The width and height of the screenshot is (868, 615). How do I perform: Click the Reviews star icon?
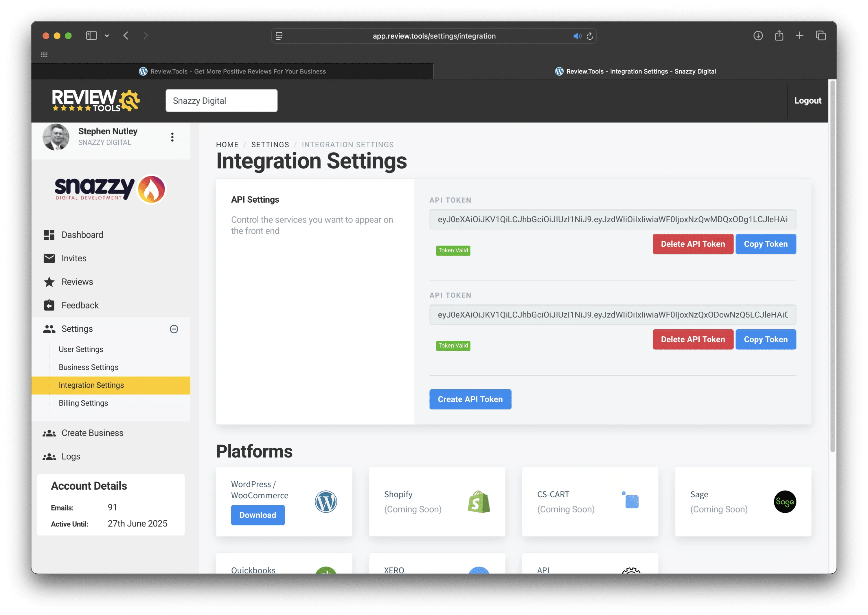click(x=49, y=282)
